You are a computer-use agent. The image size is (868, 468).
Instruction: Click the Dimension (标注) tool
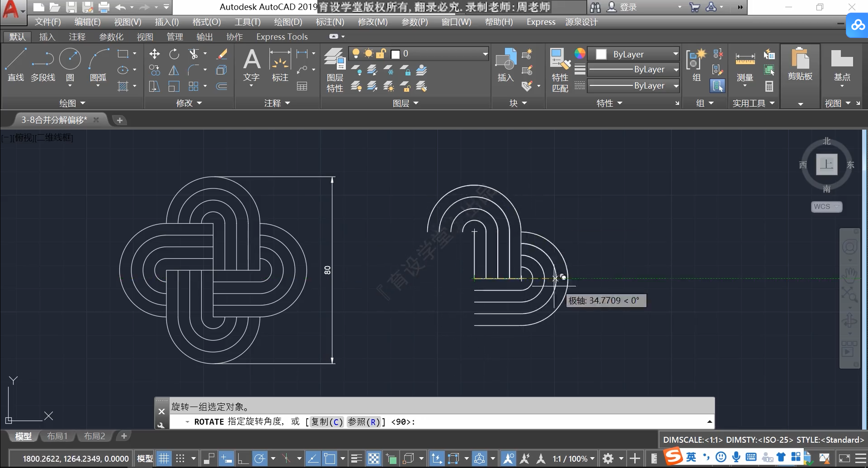tap(280, 66)
